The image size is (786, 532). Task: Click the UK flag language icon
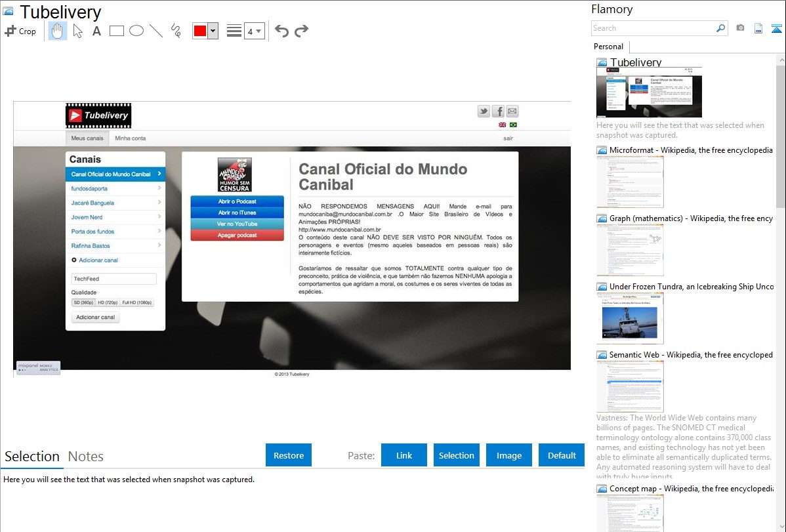[503, 125]
